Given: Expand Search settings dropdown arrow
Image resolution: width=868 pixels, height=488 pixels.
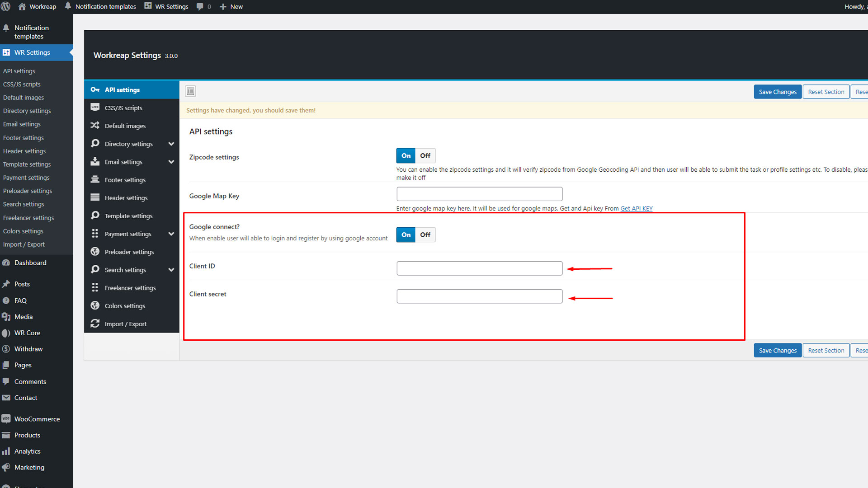Looking at the screenshot, I should 171,270.
